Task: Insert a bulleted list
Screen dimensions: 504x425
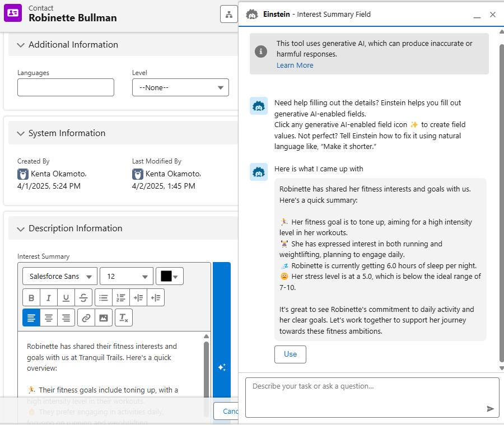Action: click(104, 298)
